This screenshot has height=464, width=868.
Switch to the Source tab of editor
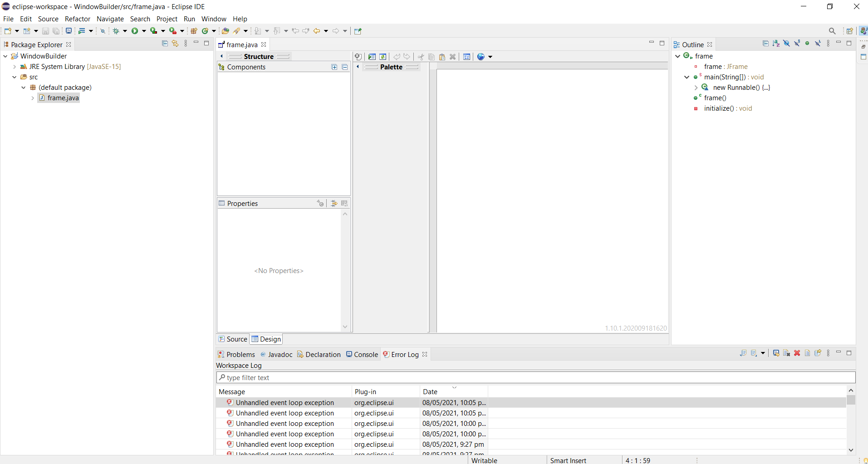[233, 339]
